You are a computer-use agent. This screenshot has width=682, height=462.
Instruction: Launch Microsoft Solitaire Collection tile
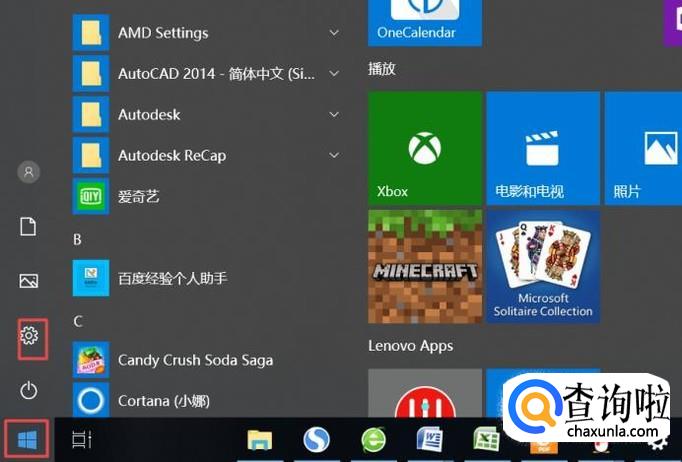(542, 265)
